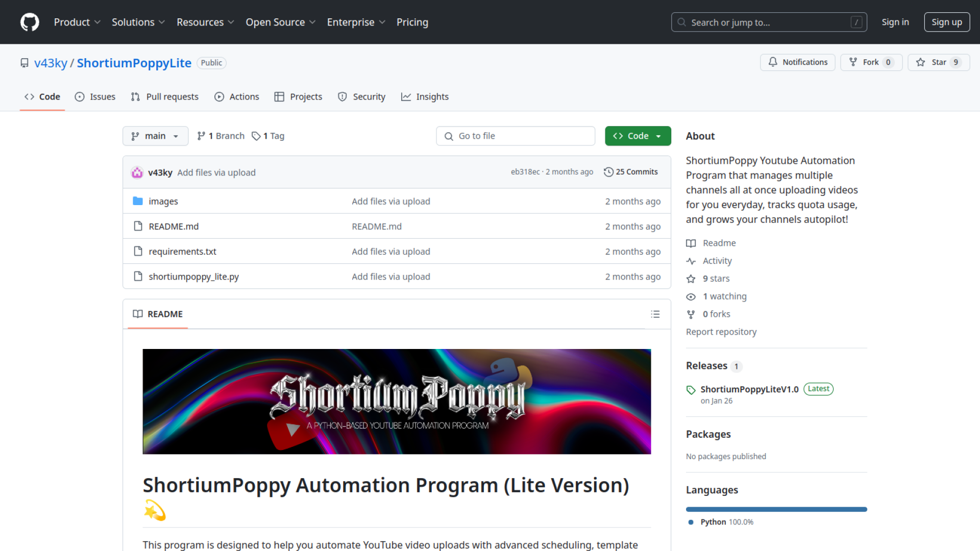Open the images folder icon

[x=138, y=201]
